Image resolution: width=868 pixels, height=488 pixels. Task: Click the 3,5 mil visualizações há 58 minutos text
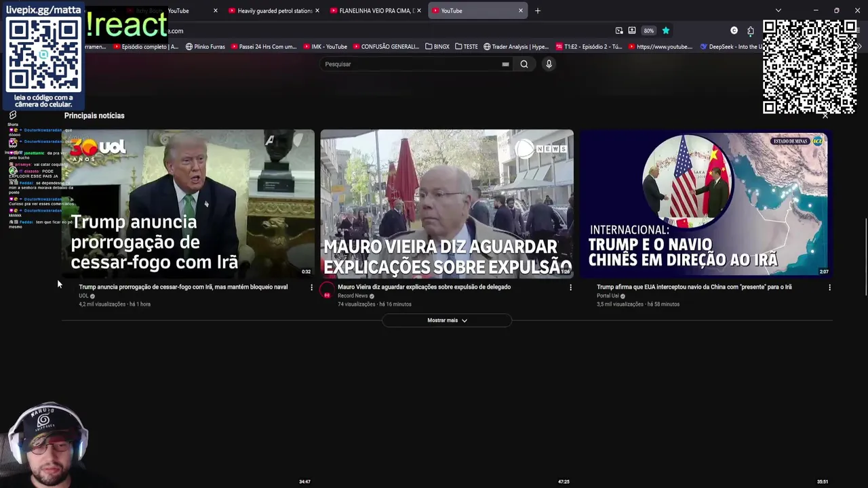point(638,304)
